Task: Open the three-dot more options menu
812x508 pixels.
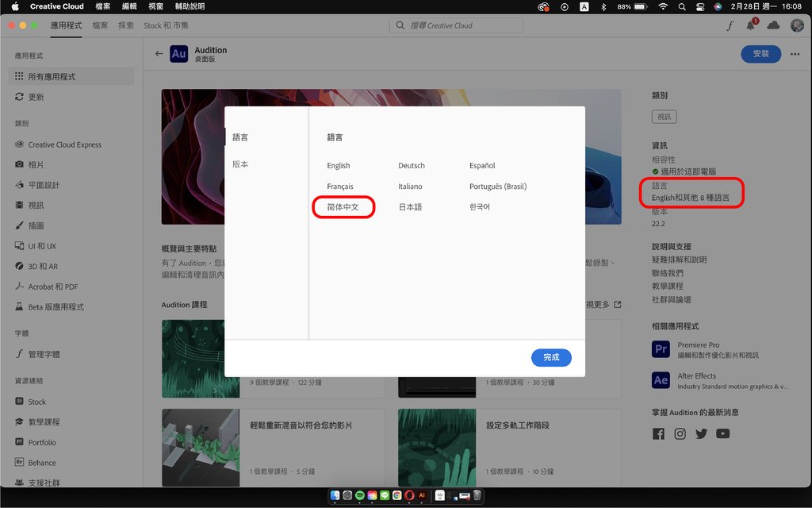Action: coord(795,54)
